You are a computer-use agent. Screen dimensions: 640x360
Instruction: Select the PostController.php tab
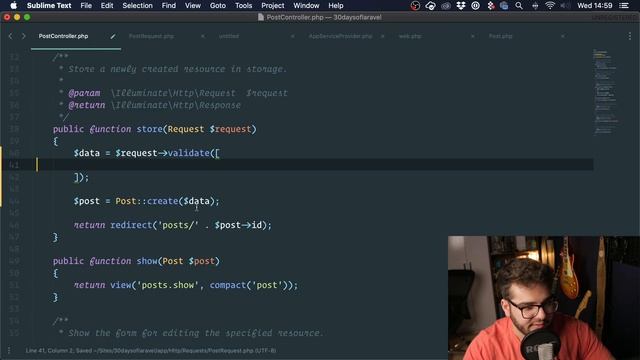click(x=63, y=36)
